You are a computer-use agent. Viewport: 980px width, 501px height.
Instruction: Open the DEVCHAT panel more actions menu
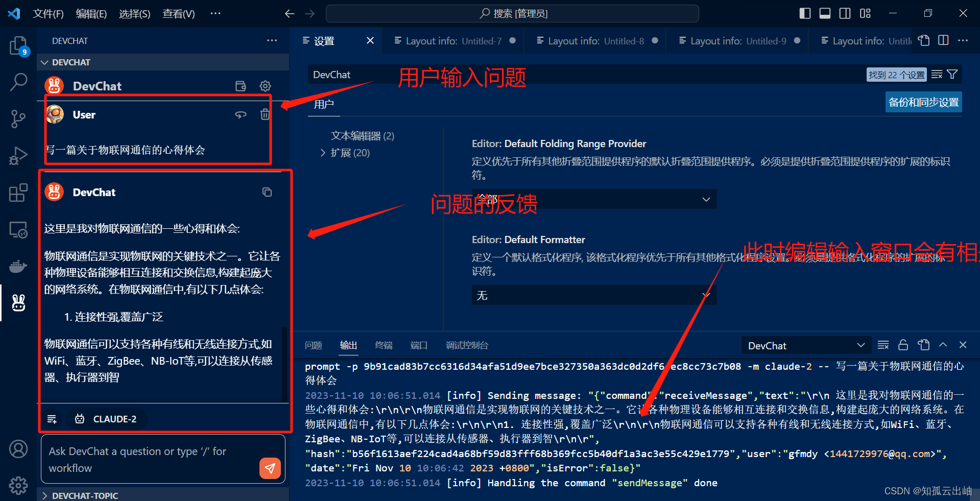(272, 40)
